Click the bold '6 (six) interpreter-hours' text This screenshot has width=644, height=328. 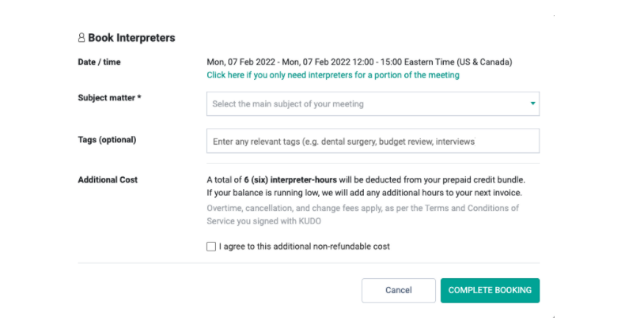290,179
